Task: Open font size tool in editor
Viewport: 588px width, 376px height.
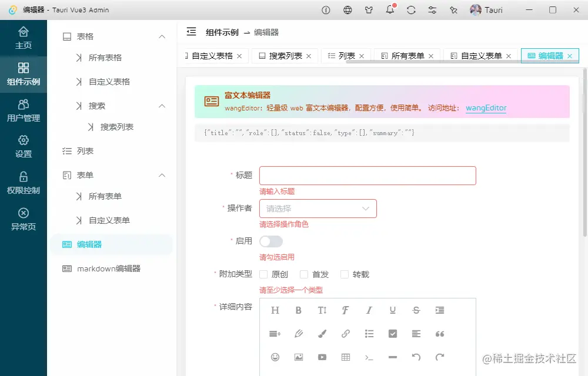Action: pos(322,310)
